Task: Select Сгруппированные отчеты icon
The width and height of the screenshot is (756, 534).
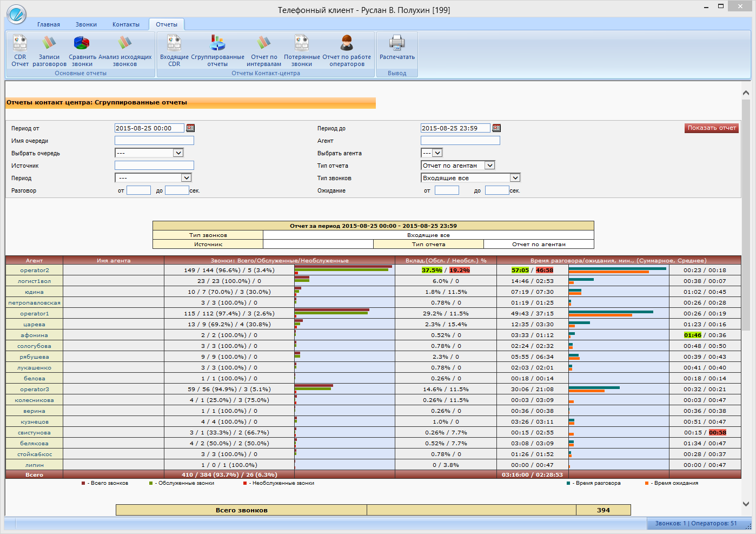Action: pyautogui.click(x=217, y=43)
